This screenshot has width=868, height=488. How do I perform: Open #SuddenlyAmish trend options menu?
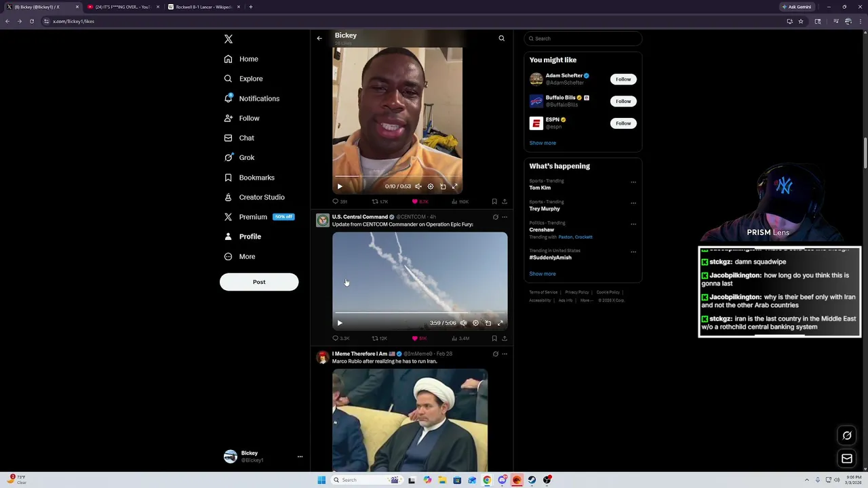633,251
